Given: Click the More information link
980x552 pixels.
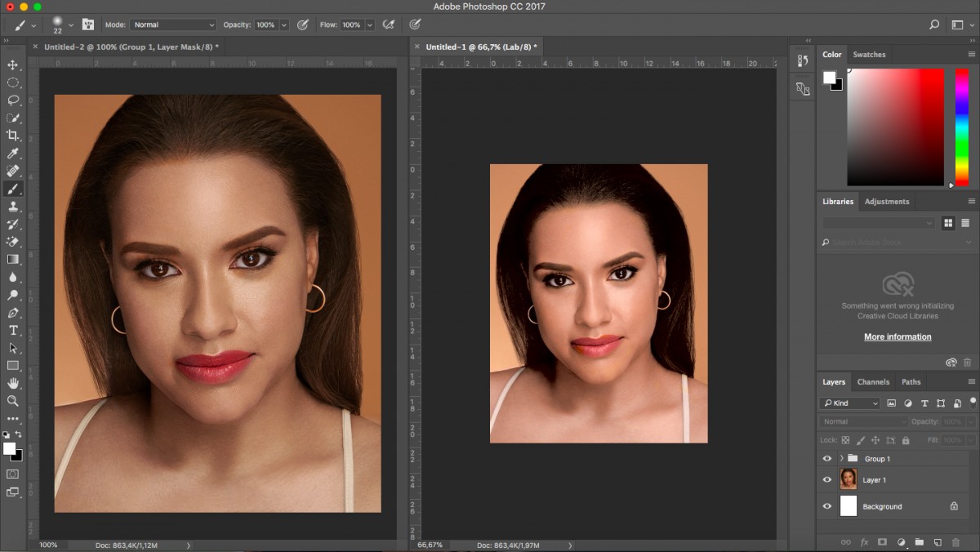Looking at the screenshot, I should pos(898,336).
